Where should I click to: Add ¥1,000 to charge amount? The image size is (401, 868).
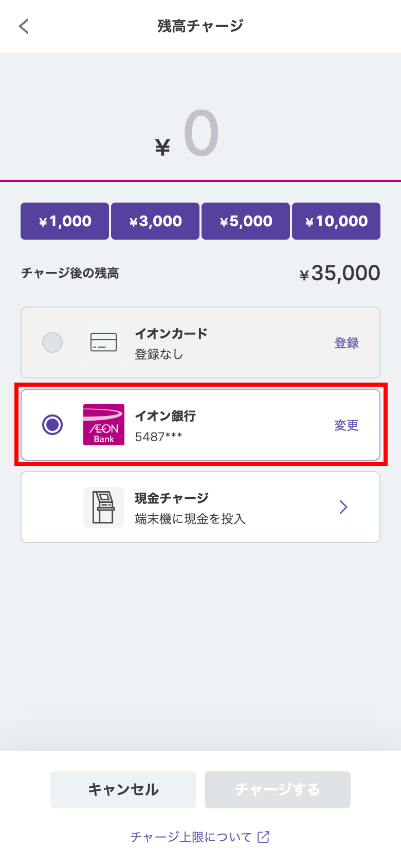click(x=65, y=221)
